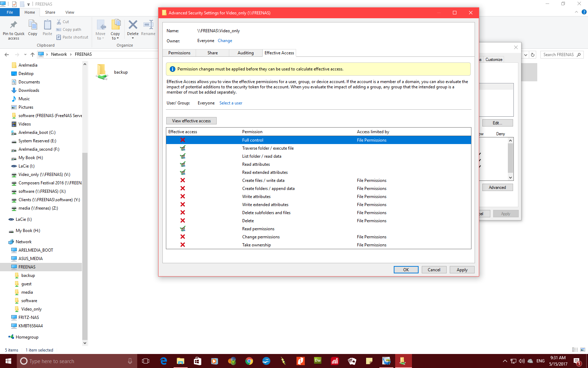Select the Full control permission row
Screen dimensions: 588x368
tap(318, 140)
